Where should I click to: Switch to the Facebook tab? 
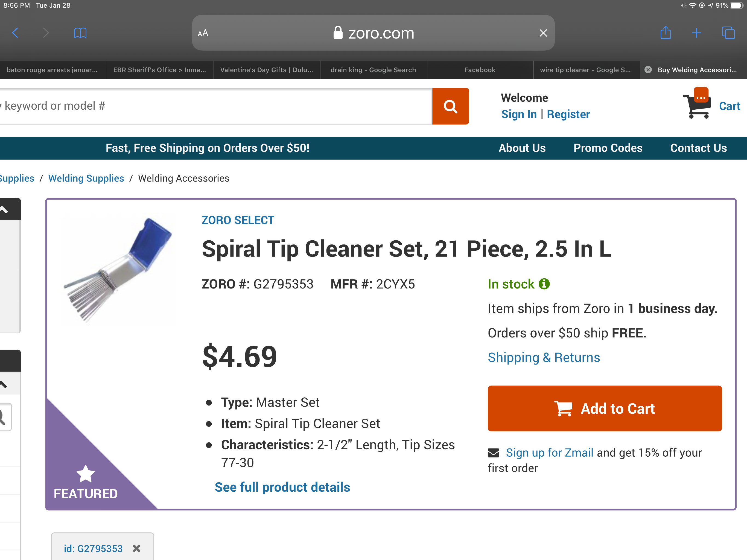coord(480,70)
